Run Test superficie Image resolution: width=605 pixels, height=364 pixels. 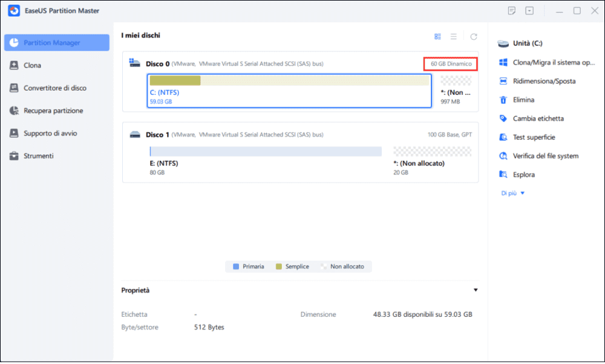click(x=534, y=137)
